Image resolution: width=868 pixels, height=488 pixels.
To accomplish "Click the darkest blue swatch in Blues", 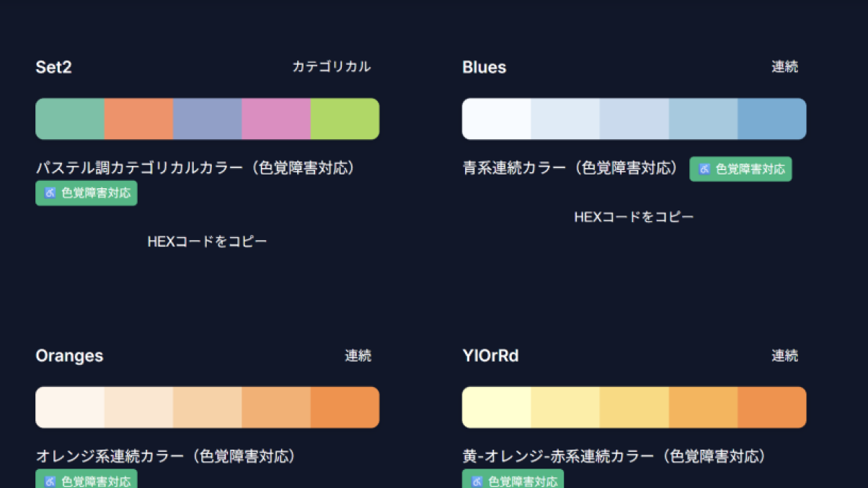I will point(771,119).
